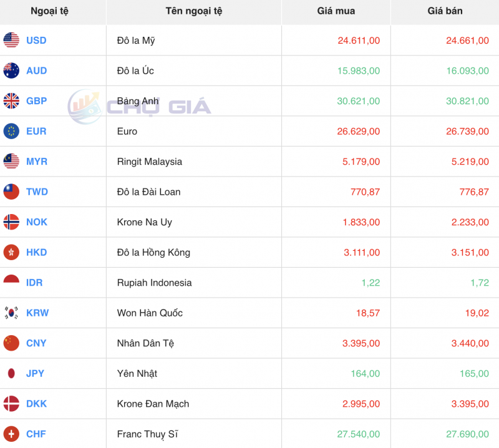Click the European Union flag icon
Image resolution: width=499 pixels, height=448 pixels.
11,131
